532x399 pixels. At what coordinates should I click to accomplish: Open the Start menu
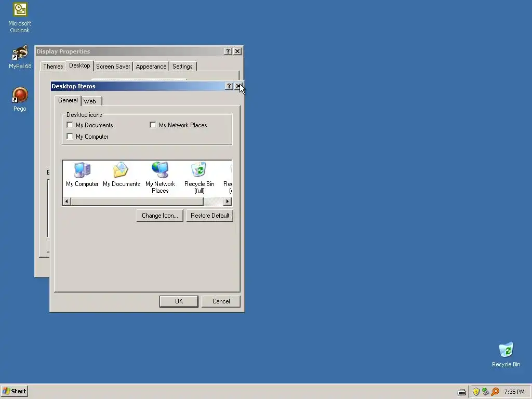(14, 391)
